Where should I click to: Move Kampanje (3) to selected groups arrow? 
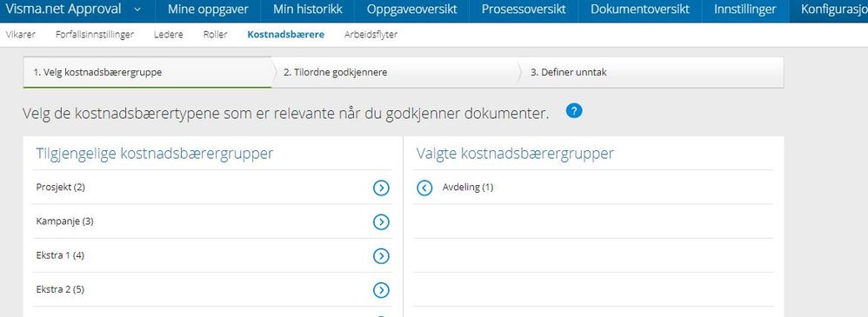click(381, 222)
